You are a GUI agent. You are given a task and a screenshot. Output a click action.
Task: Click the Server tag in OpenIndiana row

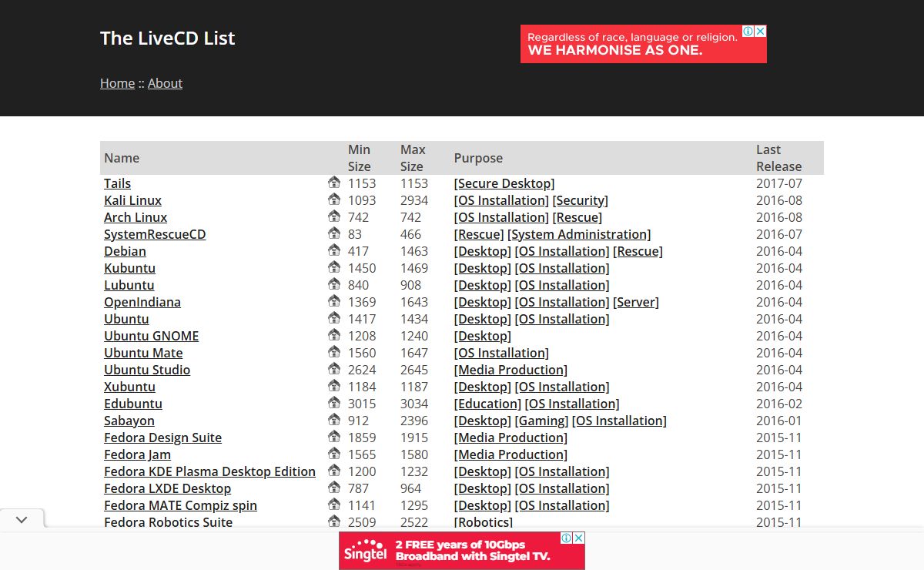[636, 302]
